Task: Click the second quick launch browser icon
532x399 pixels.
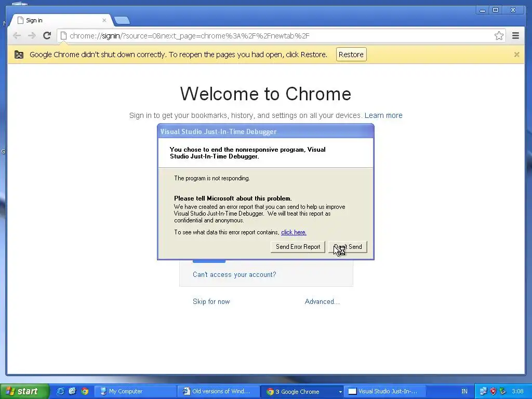Action: pos(73,391)
